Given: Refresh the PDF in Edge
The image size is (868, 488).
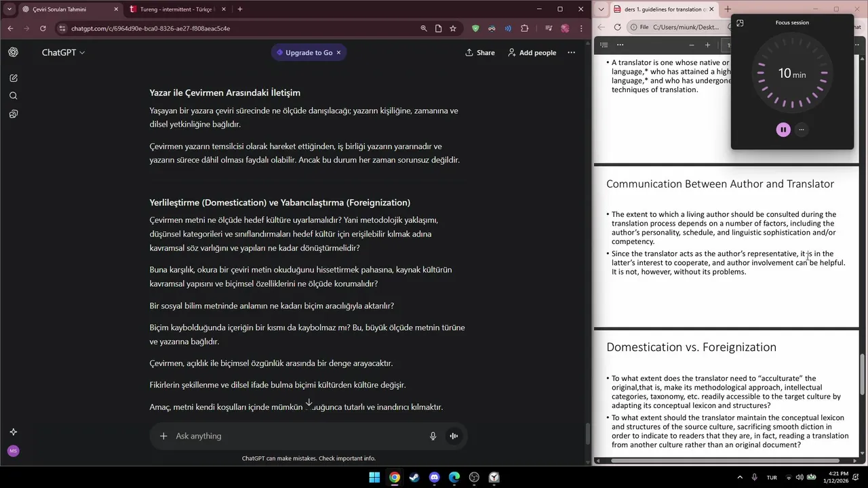Looking at the screenshot, I should click(617, 27).
